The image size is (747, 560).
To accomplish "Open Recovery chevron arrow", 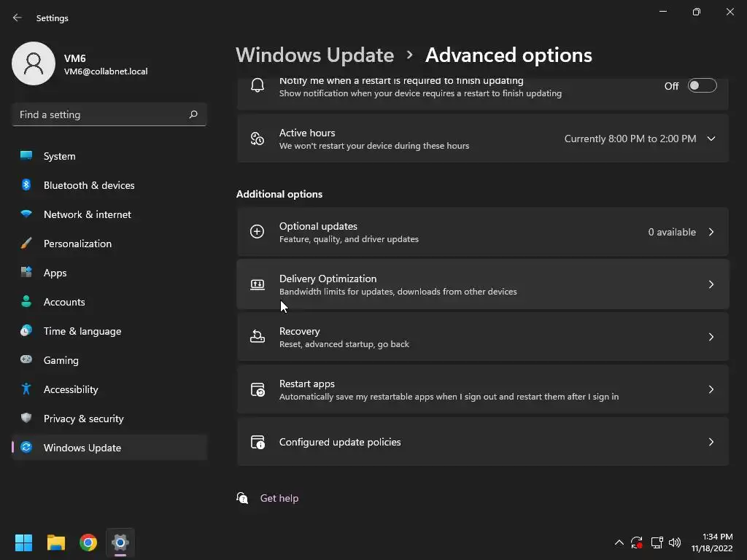I will (711, 337).
